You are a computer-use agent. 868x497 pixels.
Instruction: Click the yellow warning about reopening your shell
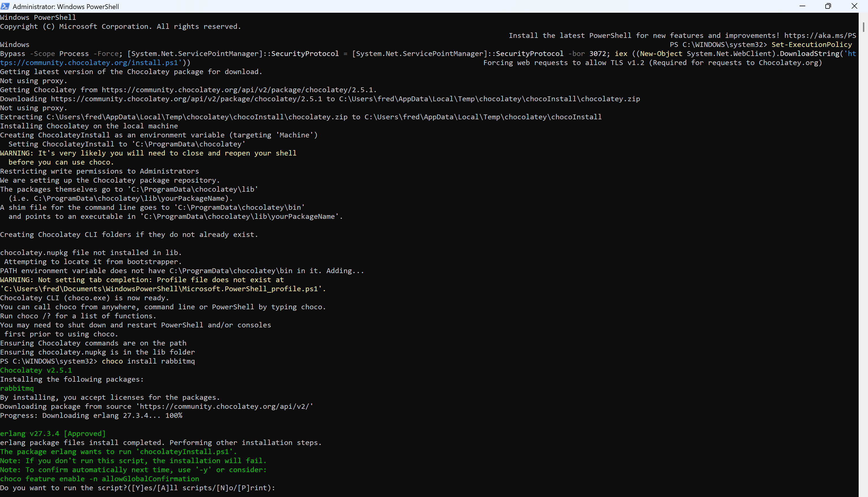148,153
